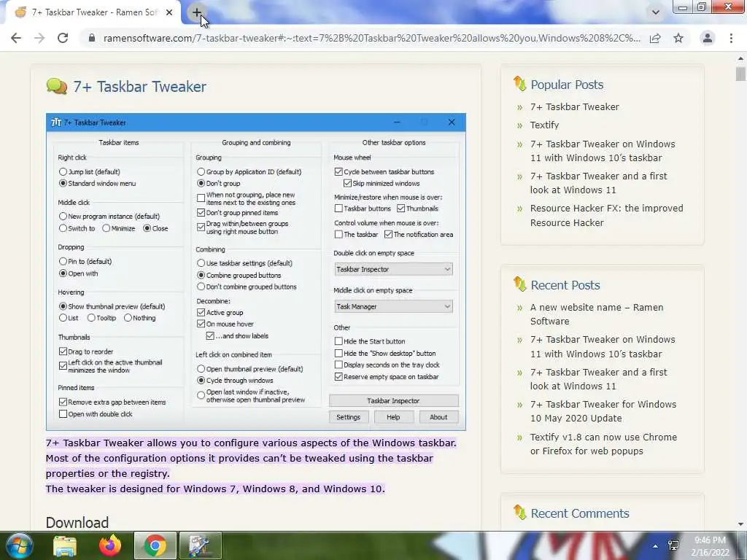
Task: Open the 7+ Taskbar Tweaker post title
Action: [x=139, y=87]
